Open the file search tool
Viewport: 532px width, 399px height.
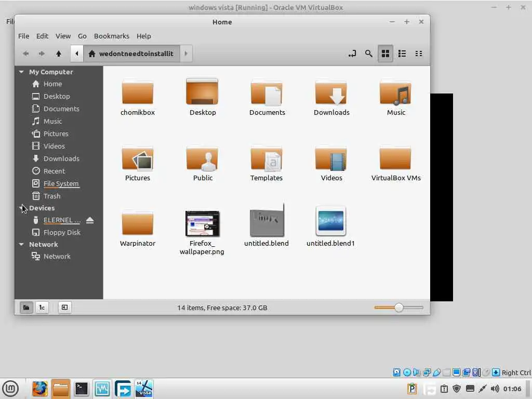[x=368, y=54]
